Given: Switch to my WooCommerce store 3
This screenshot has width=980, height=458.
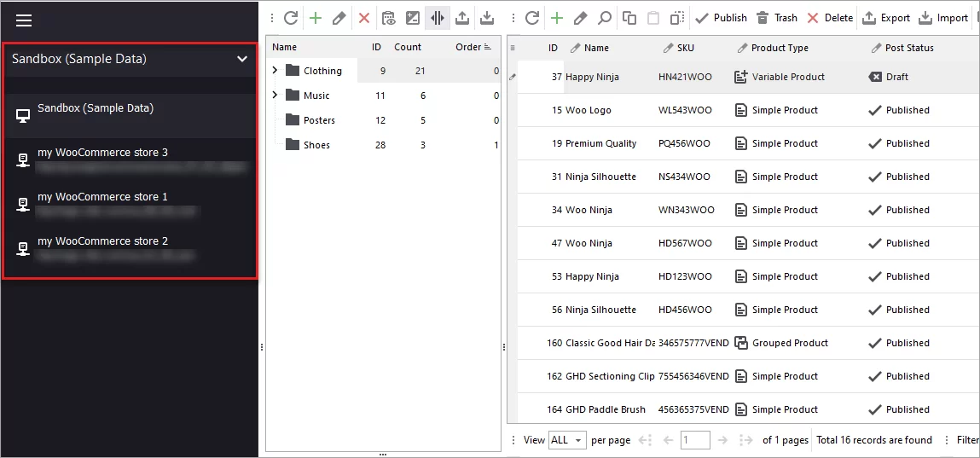Looking at the screenshot, I should pos(102,153).
